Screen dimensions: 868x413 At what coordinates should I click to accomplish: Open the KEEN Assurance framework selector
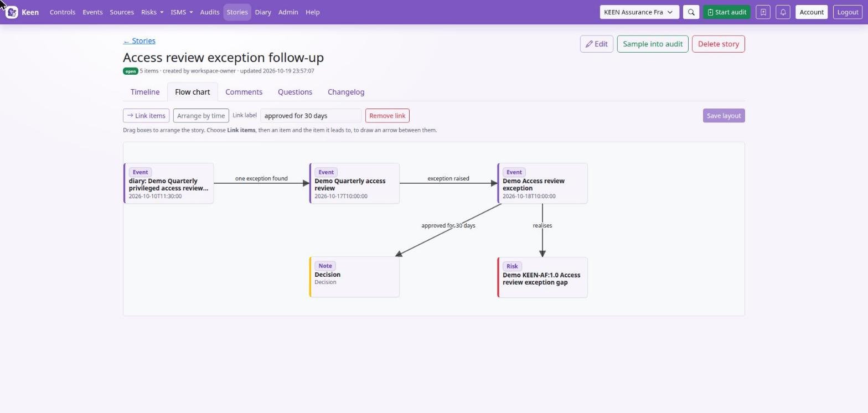click(639, 12)
